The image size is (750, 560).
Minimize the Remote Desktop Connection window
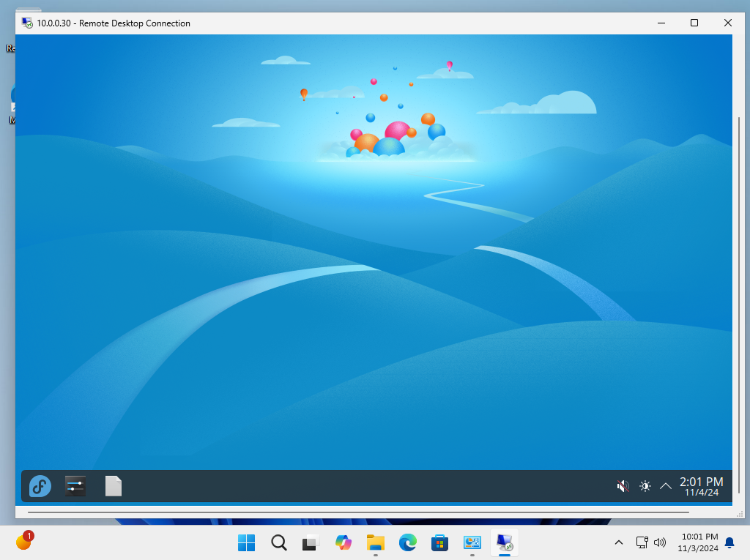coord(661,23)
